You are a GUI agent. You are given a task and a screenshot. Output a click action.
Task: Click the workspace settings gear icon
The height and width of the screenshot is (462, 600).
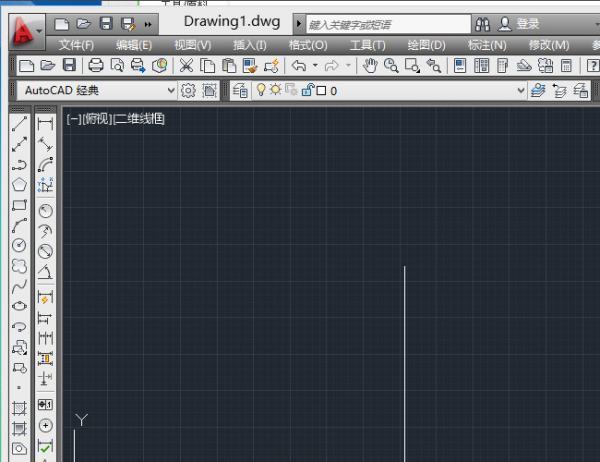click(x=188, y=91)
